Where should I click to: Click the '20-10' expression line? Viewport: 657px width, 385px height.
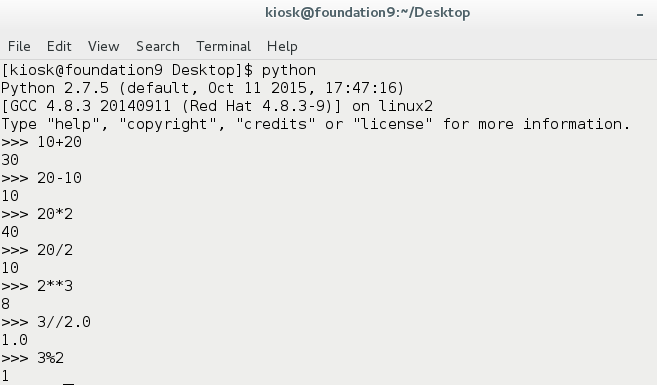coord(41,178)
